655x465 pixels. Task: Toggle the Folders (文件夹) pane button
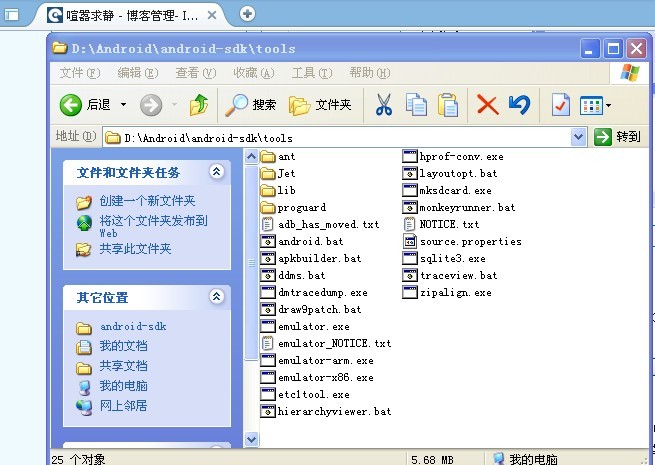(x=320, y=105)
